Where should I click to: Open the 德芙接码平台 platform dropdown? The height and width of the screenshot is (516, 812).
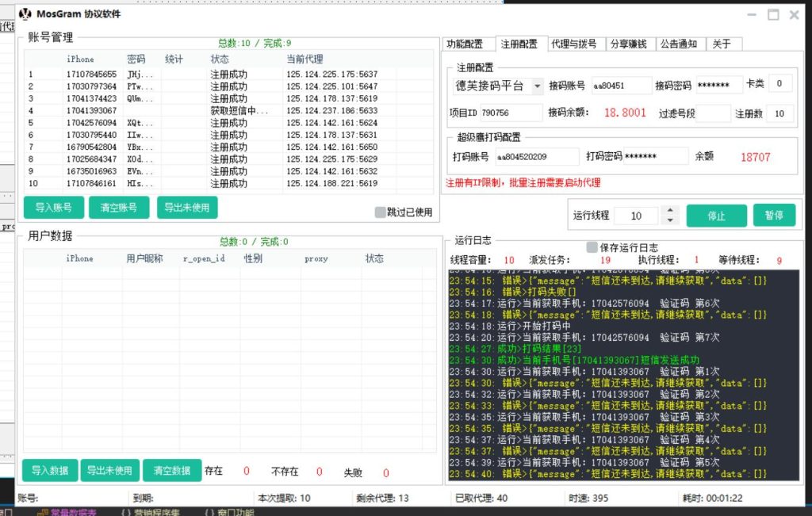pos(537,86)
